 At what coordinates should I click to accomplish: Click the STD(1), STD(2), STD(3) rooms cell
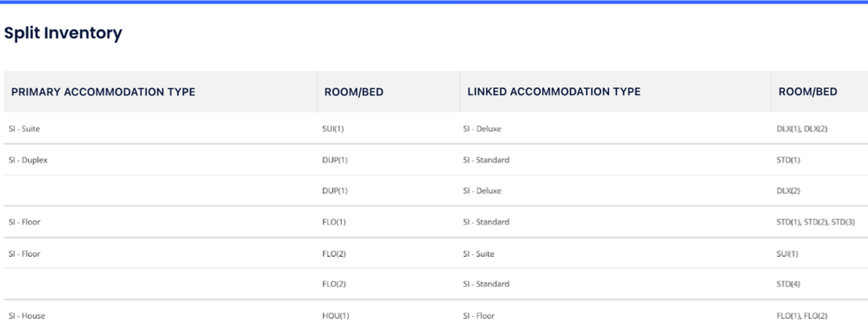816,223
